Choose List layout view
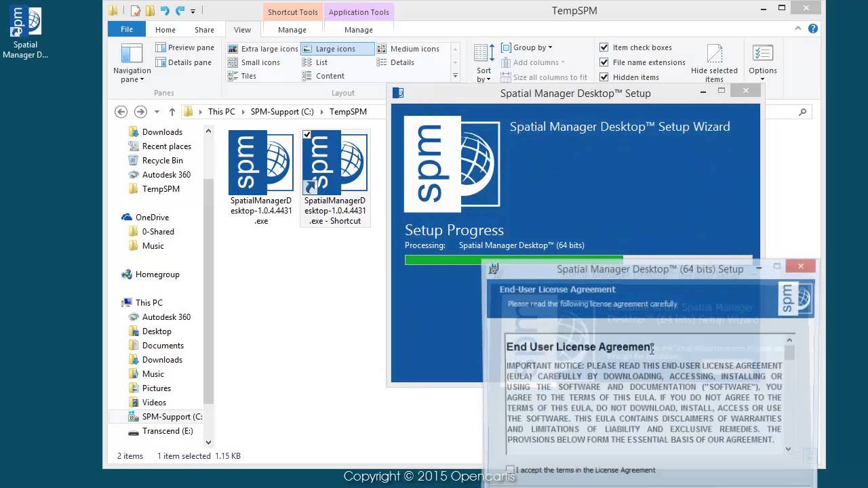 click(315, 62)
